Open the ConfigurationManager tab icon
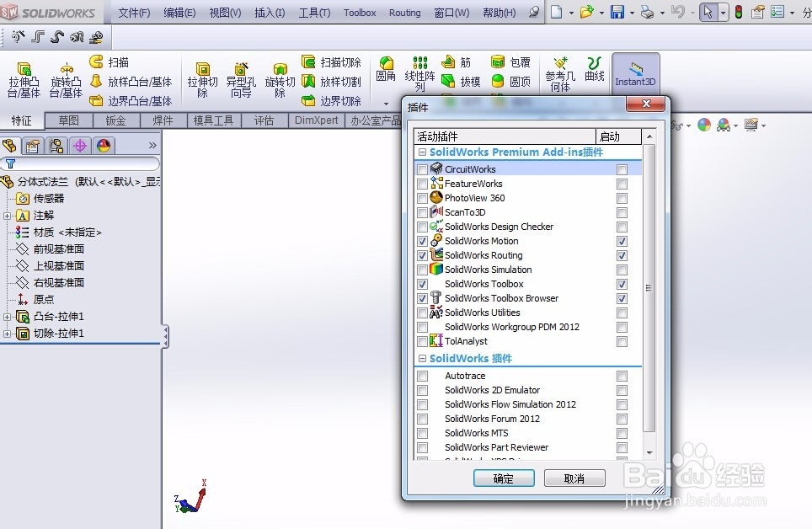The height and width of the screenshot is (529, 812). [x=56, y=146]
